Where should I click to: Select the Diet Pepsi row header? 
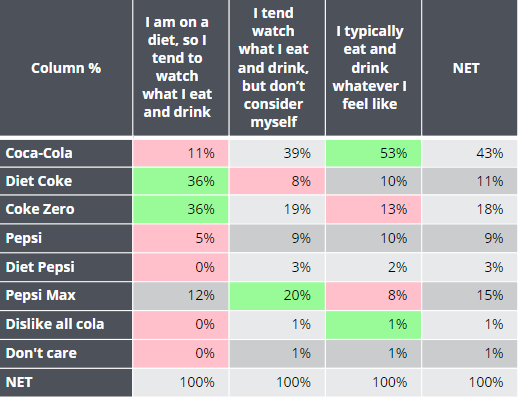click(x=66, y=267)
